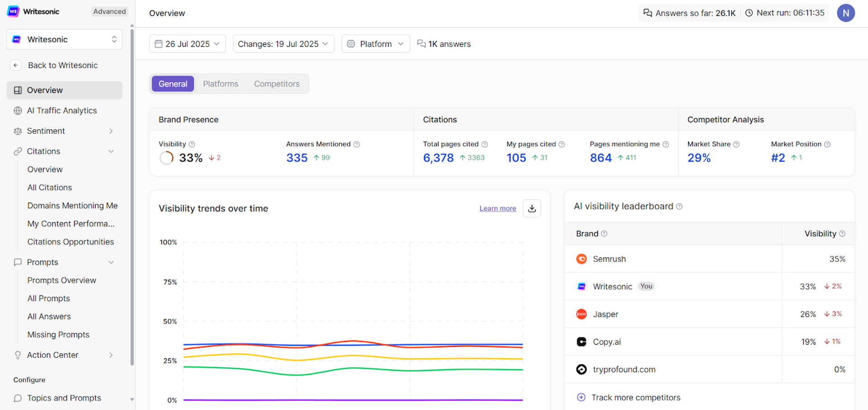Viewport: 868px width, 410px height.
Task: Open All Answers page
Action: click(x=49, y=316)
